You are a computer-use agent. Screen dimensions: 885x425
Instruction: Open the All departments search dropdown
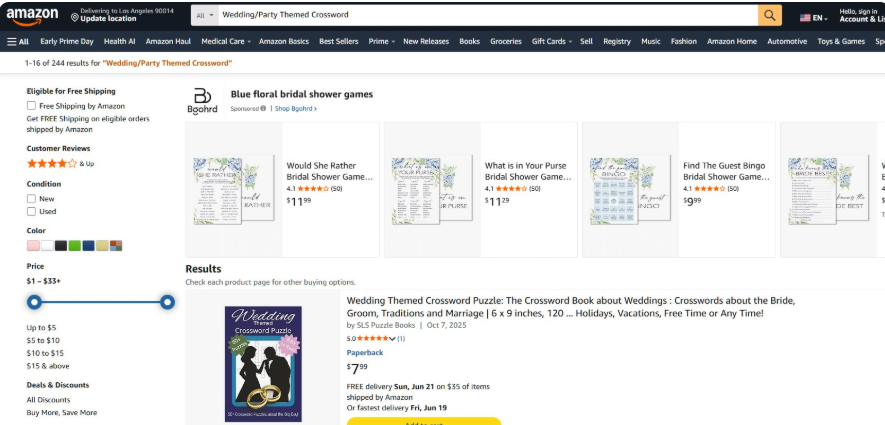205,15
